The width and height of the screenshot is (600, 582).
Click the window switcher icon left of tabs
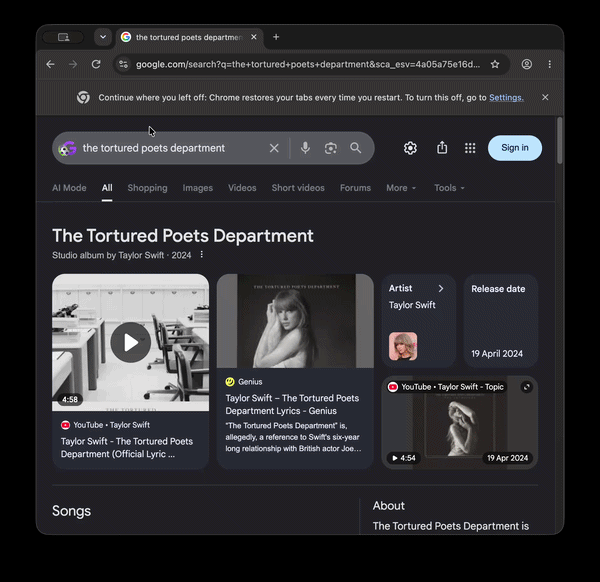coord(63,37)
